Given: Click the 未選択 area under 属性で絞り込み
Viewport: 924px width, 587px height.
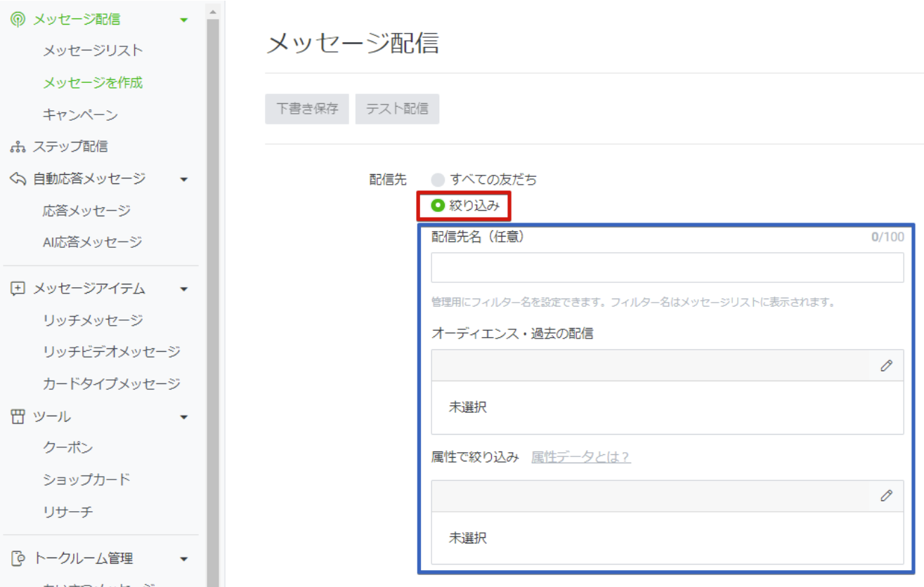Looking at the screenshot, I should 668,538.
